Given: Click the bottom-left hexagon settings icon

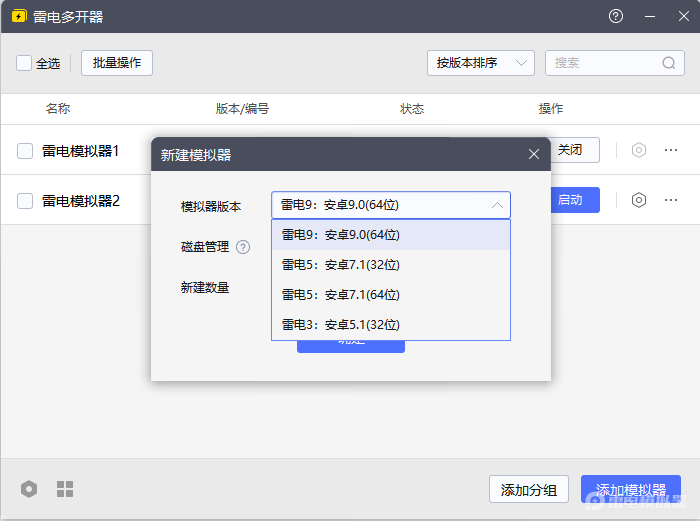Looking at the screenshot, I should tap(29, 489).
